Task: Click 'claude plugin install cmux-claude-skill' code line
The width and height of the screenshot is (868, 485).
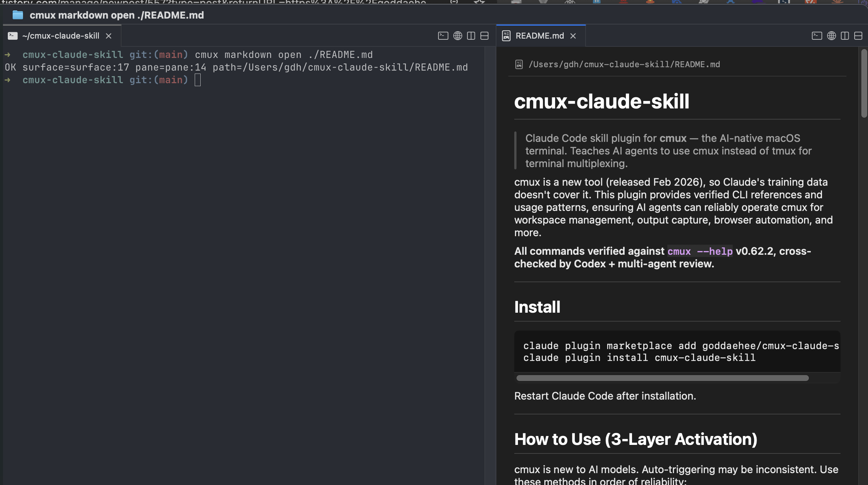Action: [639, 358]
